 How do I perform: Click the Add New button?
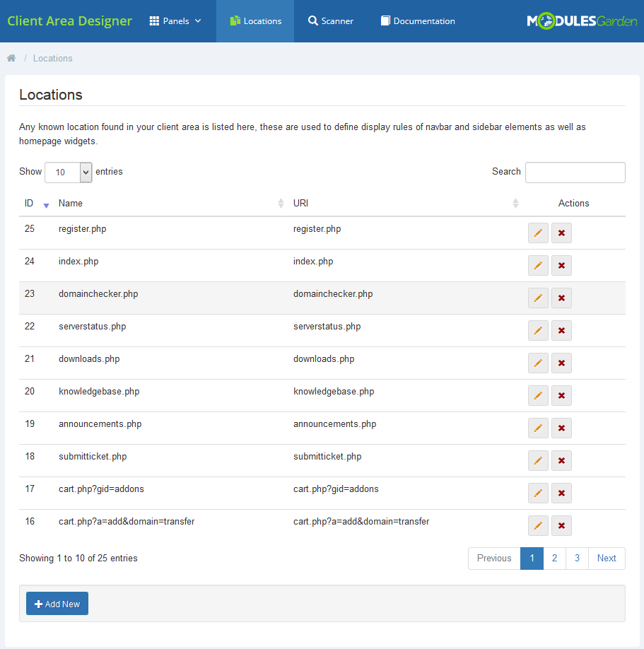(x=57, y=604)
